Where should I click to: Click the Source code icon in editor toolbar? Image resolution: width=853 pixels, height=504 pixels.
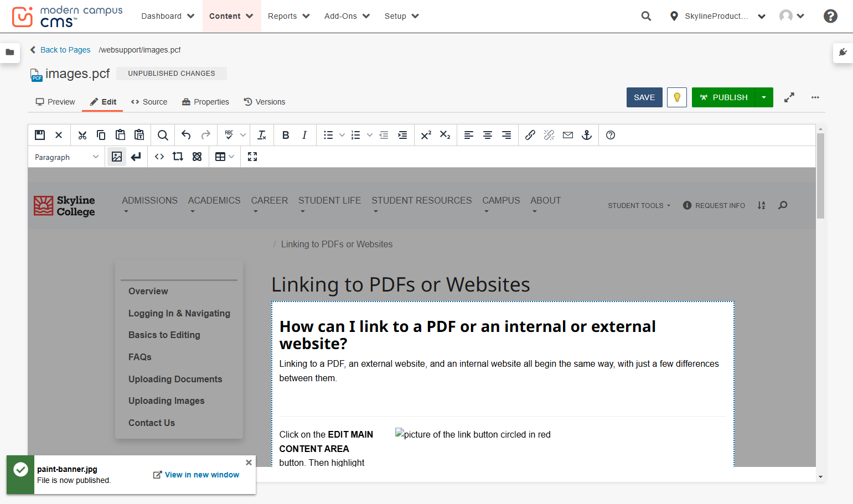click(159, 157)
